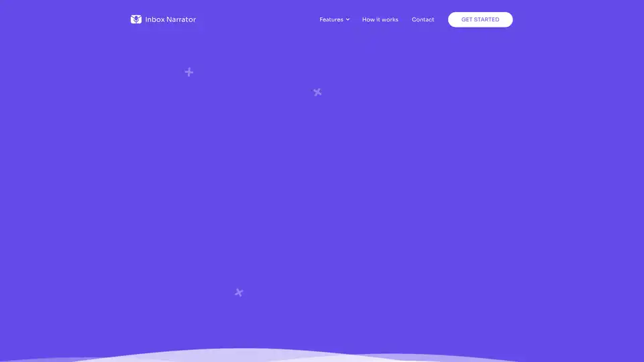
Task: Go to How it works
Action: (380, 19)
